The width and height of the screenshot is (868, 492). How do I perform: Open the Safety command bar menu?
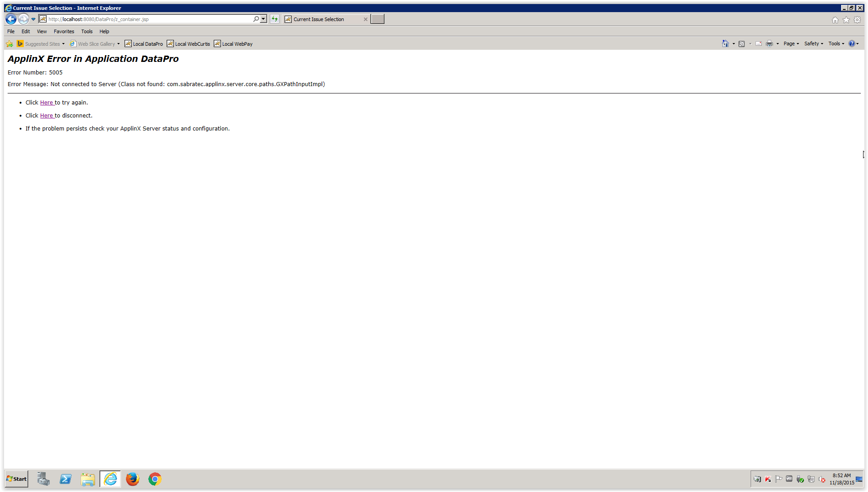pyautogui.click(x=814, y=44)
